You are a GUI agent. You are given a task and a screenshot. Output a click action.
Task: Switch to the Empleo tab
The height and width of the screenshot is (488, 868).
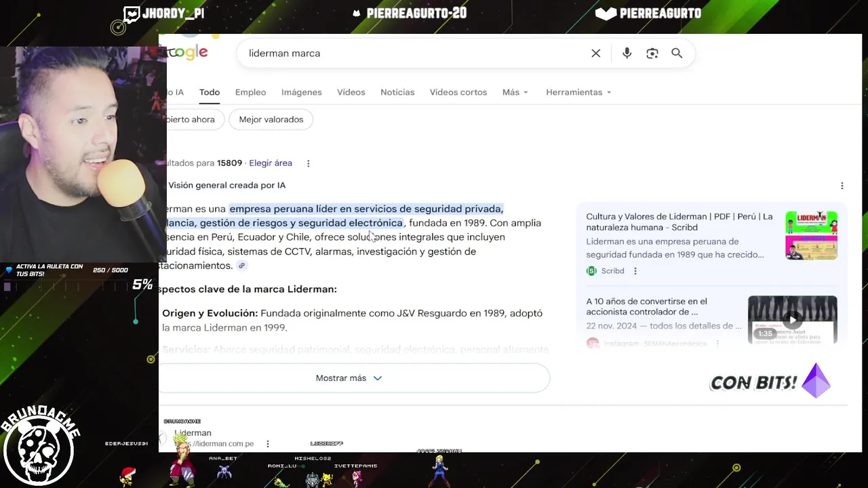(250, 92)
